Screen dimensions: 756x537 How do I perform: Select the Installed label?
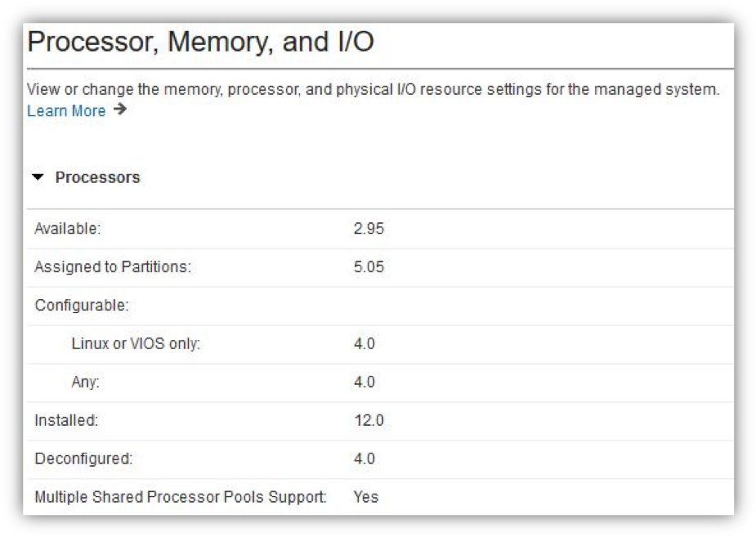[x=66, y=420]
